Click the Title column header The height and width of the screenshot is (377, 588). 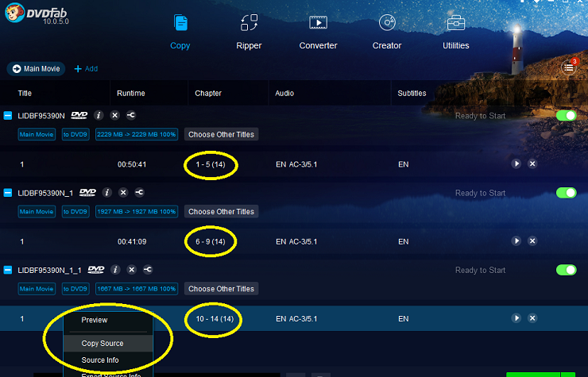click(x=25, y=94)
